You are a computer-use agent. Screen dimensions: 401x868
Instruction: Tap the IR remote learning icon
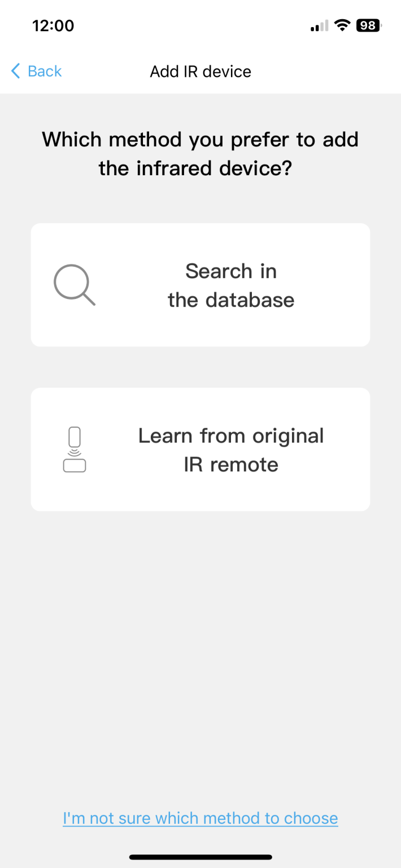[x=75, y=450]
